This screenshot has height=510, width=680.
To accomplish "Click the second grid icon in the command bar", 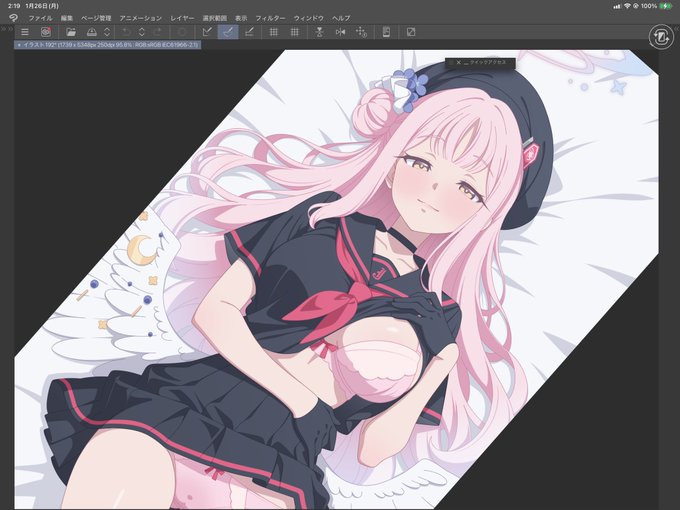I will pyautogui.click(x=294, y=32).
